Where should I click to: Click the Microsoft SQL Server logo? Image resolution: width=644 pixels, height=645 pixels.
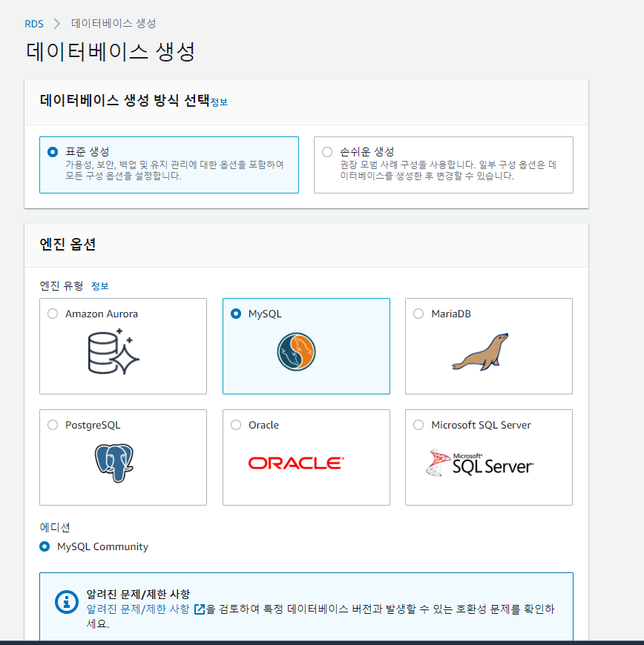pyautogui.click(x=480, y=463)
